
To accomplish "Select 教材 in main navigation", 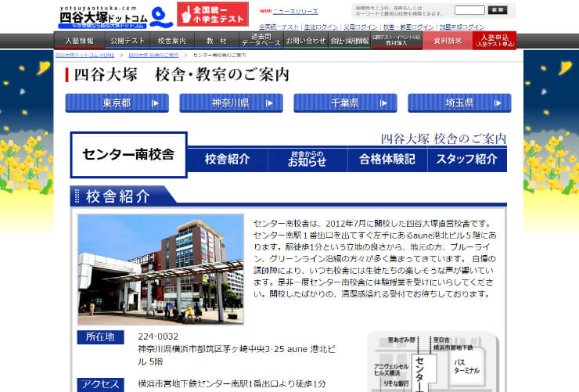I will pyautogui.click(x=217, y=41).
